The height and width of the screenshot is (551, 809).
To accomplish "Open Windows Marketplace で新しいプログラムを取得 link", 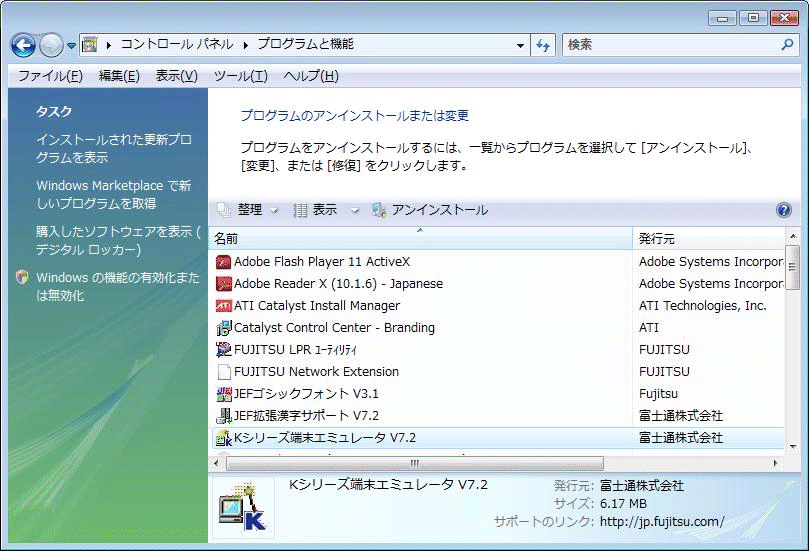I will pyautogui.click(x=114, y=195).
